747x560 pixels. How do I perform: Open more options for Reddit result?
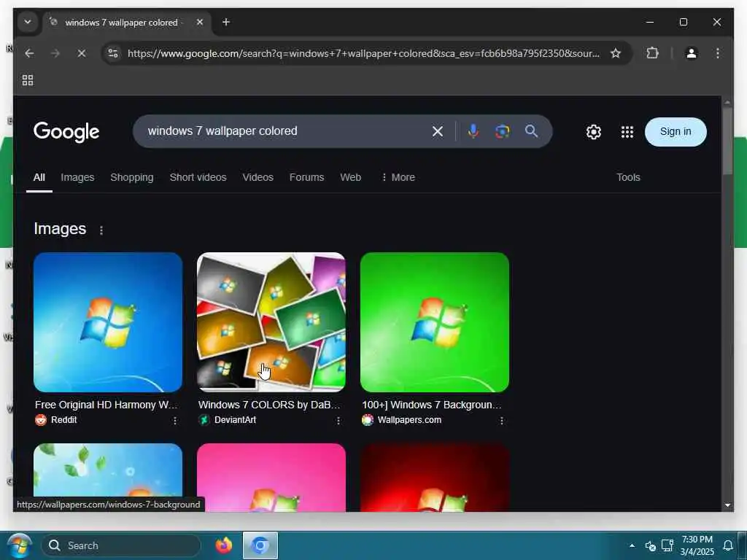point(175,421)
